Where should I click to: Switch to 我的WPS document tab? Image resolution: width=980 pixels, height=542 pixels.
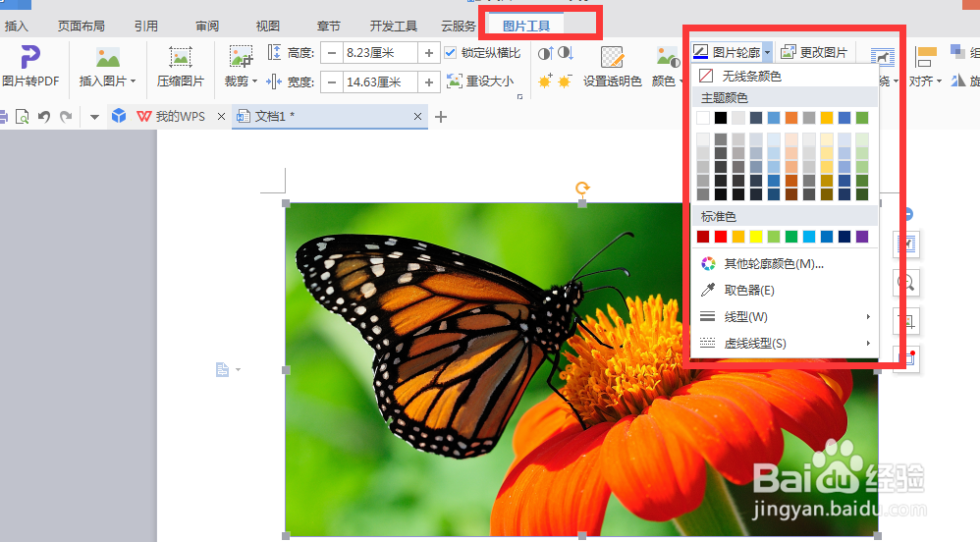click(x=171, y=116)
